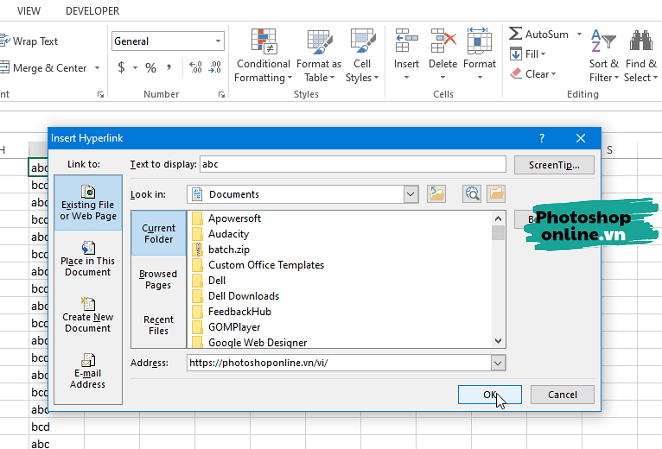The height and width of the screenshot is (449, 662).
Task: Click the Delete cells icon
Action: click(443, 41)
